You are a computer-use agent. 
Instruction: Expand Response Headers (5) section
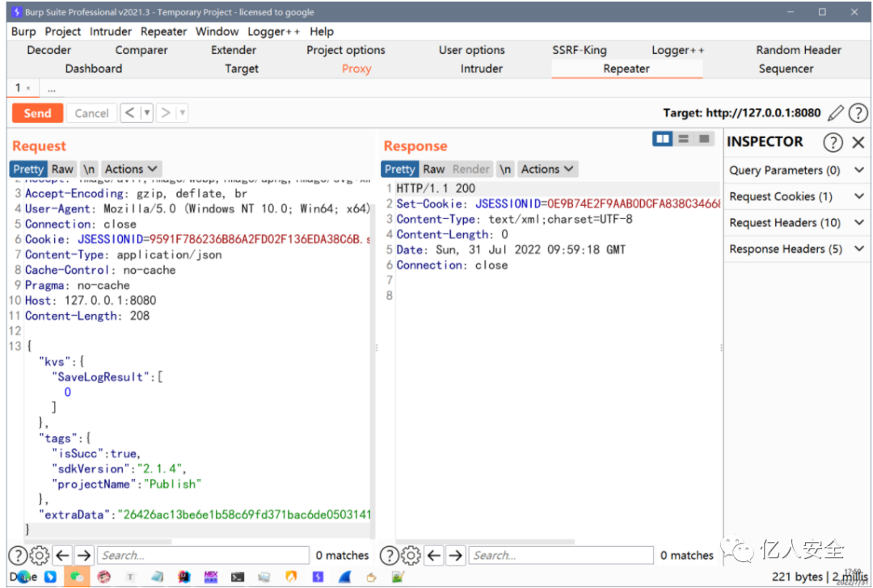(x=797, y=249)
